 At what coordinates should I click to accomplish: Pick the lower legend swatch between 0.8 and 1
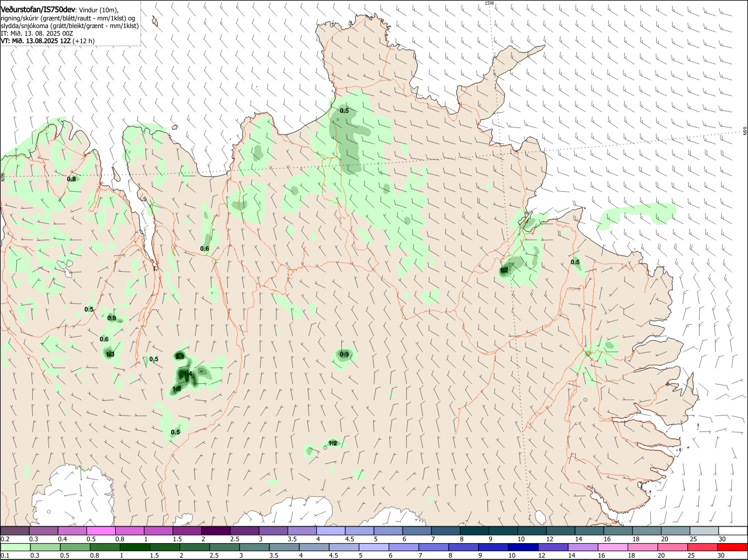click(x=105, y=547)
